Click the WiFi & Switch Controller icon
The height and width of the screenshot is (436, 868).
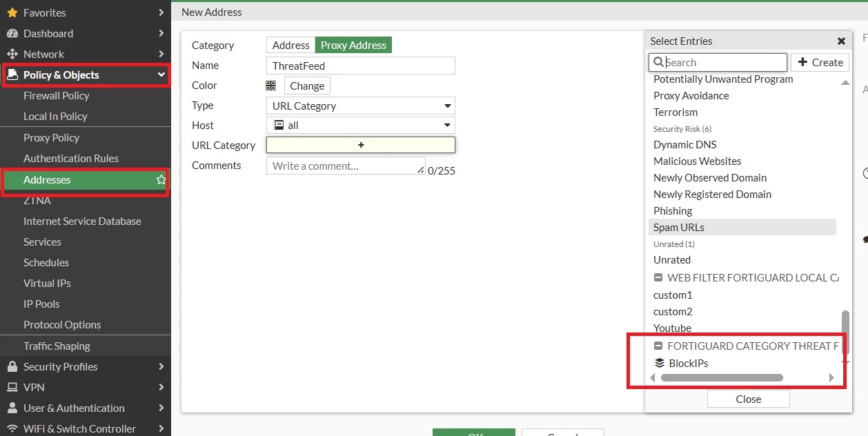point(12,428)
